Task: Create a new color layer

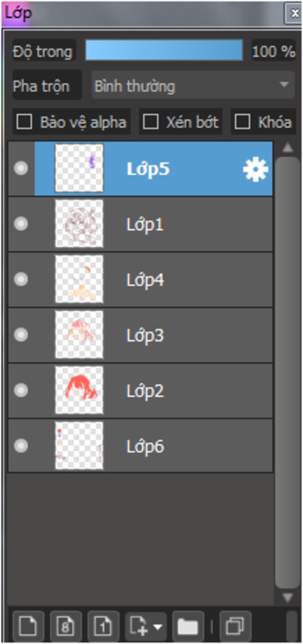Action: click(x=28, y=626)
